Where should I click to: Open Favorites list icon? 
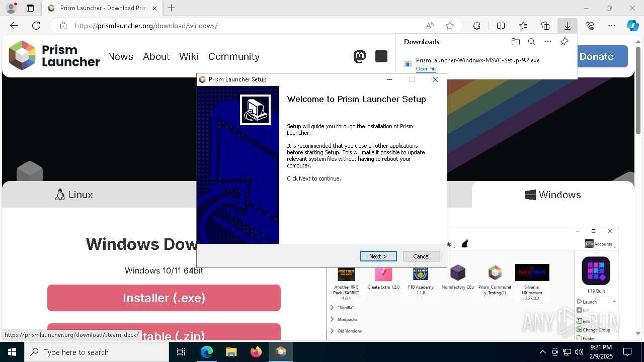523,26
